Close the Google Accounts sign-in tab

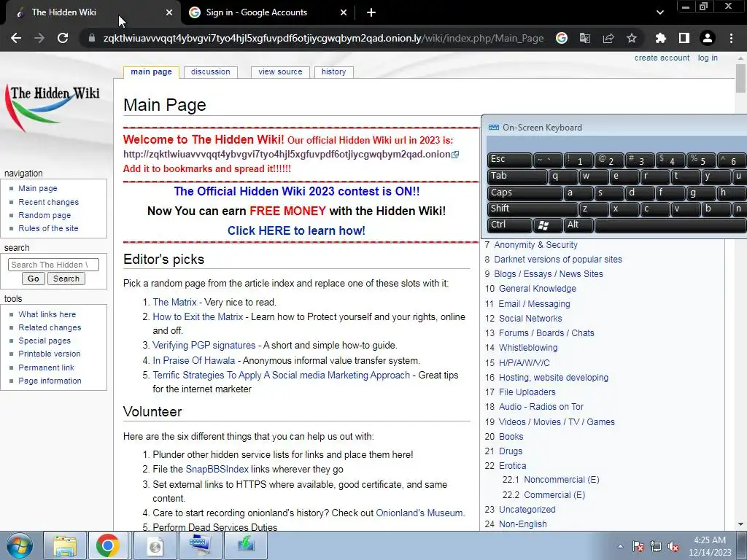click(x=344, y=13)
